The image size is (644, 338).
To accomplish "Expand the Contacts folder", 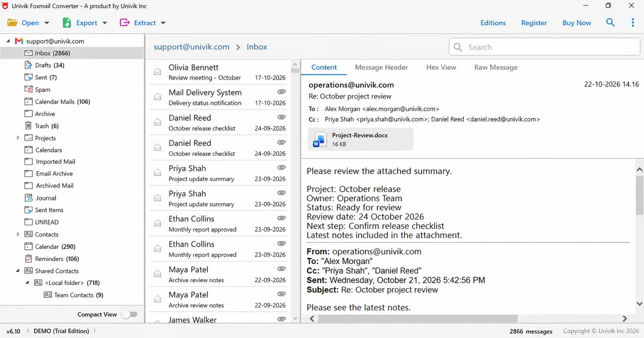I will click(x=18, y=234).
